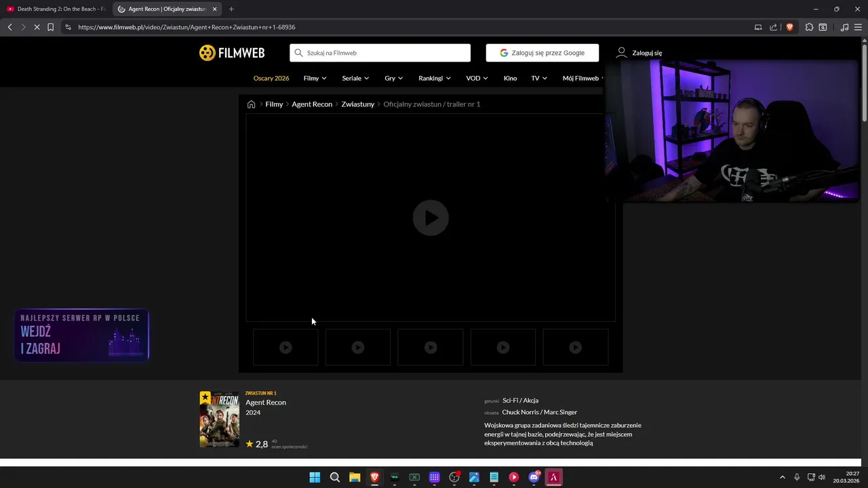Open Discord from the taskbar

click(x=534, y=477)
